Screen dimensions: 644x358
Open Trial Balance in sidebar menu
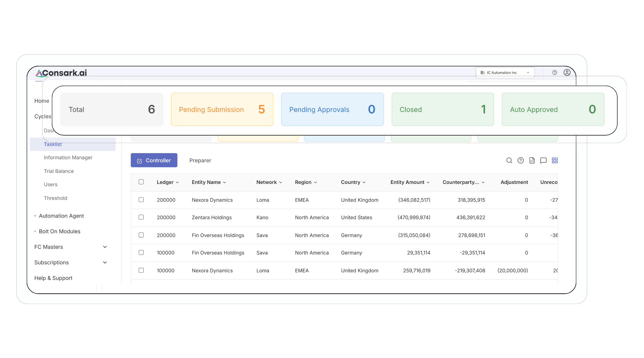point(59,171)
